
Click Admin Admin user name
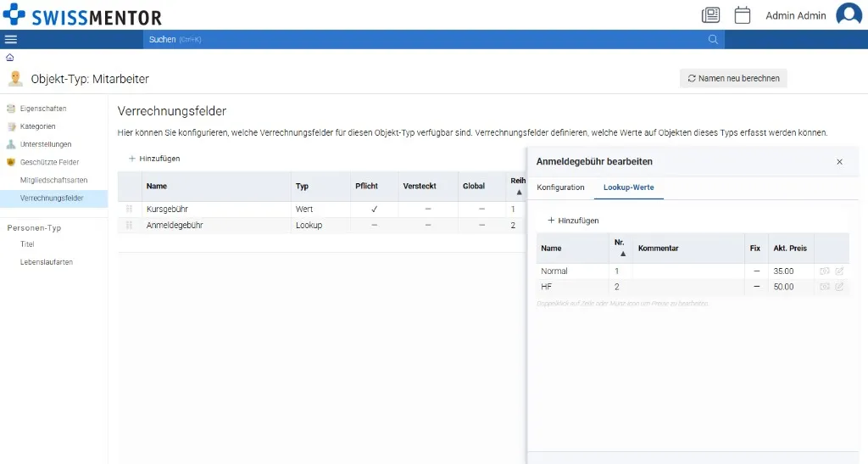(795, 15)
